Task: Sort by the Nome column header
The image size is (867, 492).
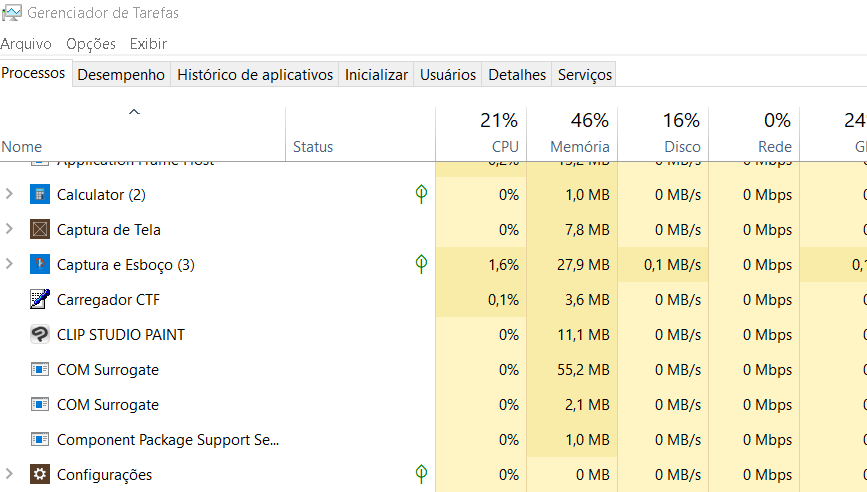Action: [x=142, y=134]
